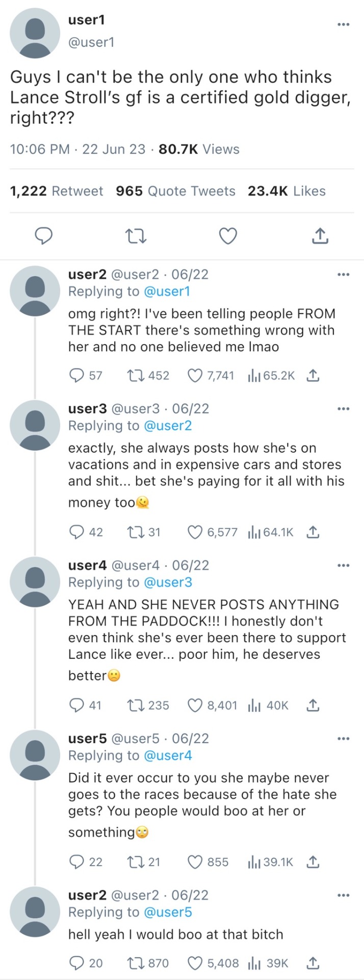This screenshot has width=364, height=980.
Task: Share the main tweet by user1
Action: point(319,236)
